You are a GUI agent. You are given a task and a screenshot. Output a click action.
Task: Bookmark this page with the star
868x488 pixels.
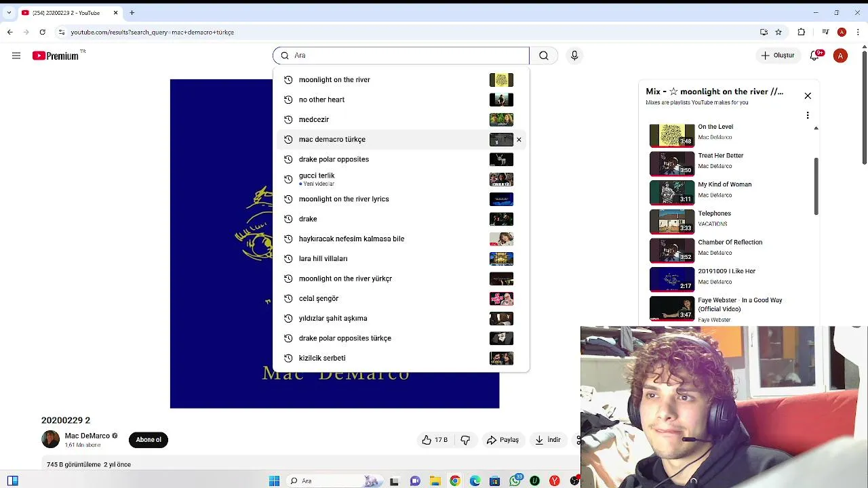(778, 32)
